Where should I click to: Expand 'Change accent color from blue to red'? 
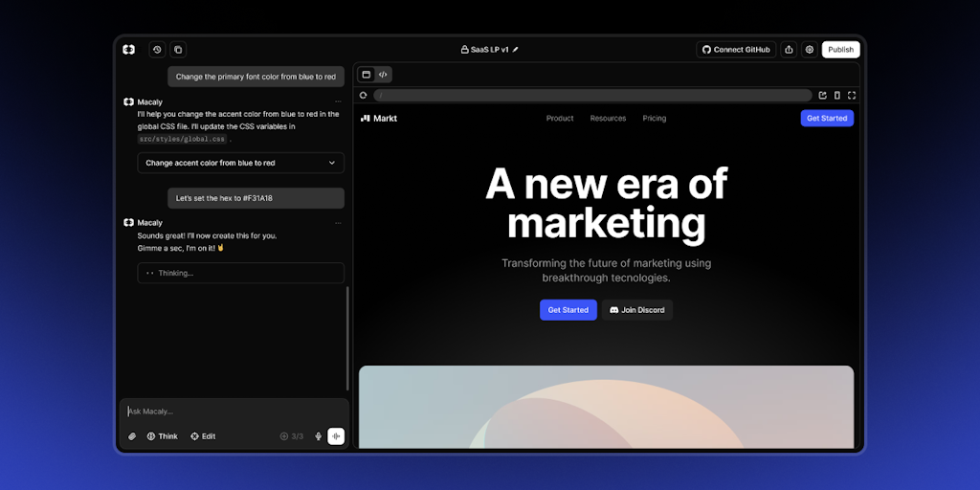(x=240, y=163)
